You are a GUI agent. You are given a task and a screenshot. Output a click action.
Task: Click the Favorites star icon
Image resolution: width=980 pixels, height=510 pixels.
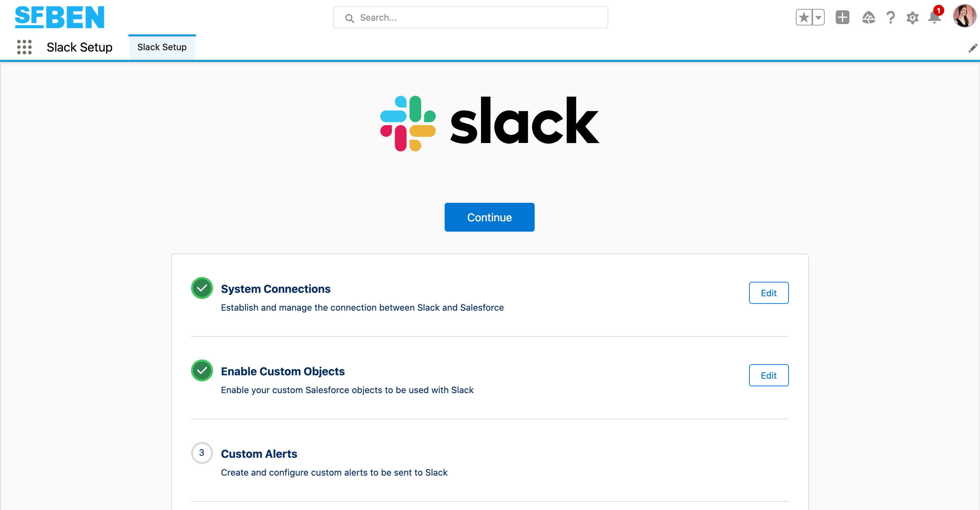pyautogui.click(x=804, y=18)
